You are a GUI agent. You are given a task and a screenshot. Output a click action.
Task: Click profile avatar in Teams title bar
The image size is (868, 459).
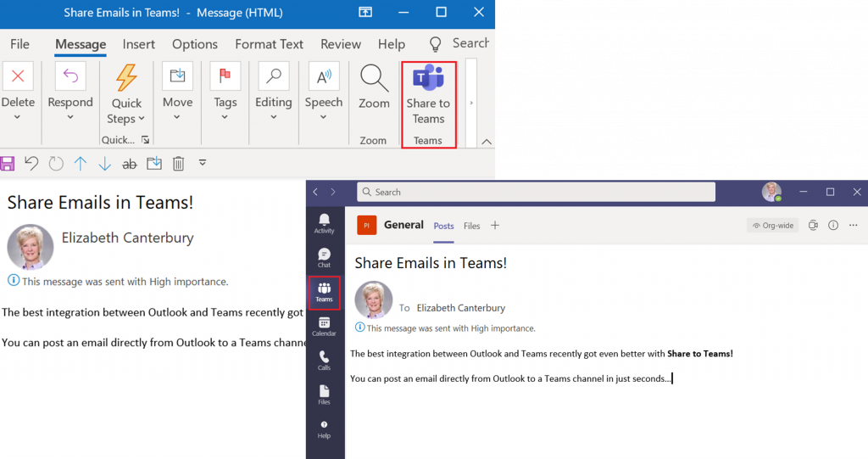coord(771,192)
